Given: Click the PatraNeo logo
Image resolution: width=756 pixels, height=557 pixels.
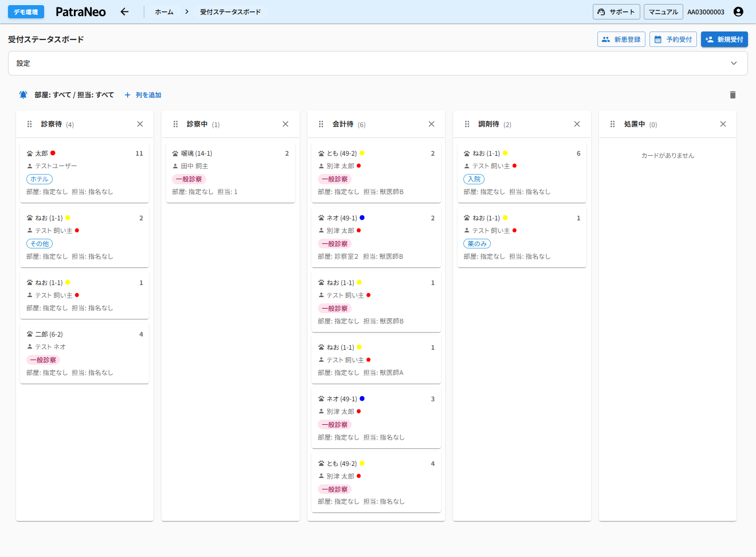Looking at the screenshot, I should point(81,12).
